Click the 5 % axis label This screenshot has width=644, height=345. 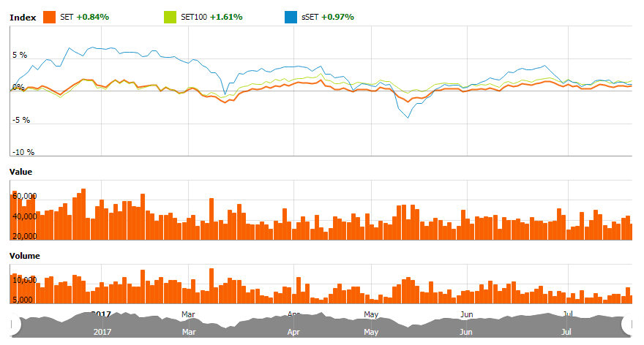19,56
